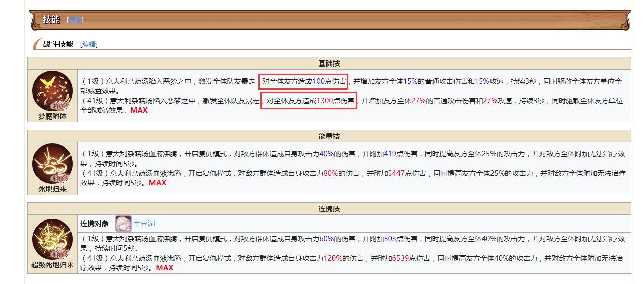Click the MAX label in 连携技 row

165,268
